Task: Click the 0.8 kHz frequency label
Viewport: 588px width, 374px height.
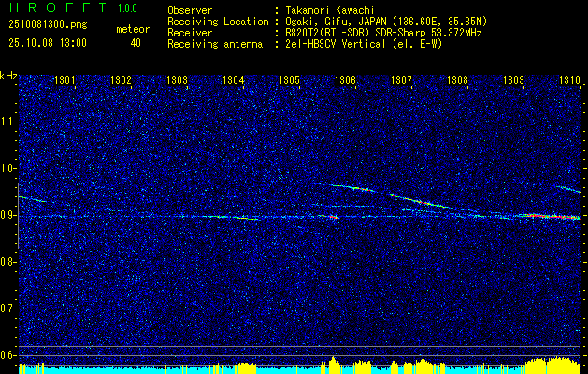Action: point(7,262)
